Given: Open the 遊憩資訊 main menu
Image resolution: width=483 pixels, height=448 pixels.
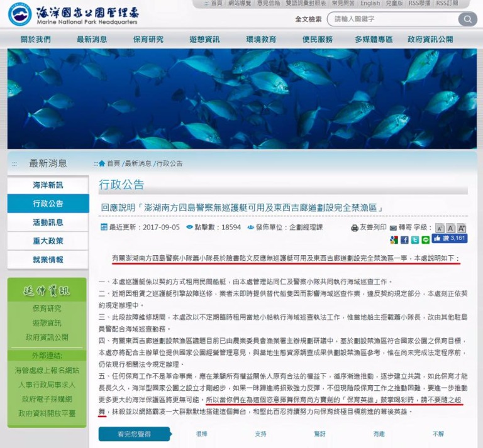Looking at the screenshot, I should click(x=204, y=40).
